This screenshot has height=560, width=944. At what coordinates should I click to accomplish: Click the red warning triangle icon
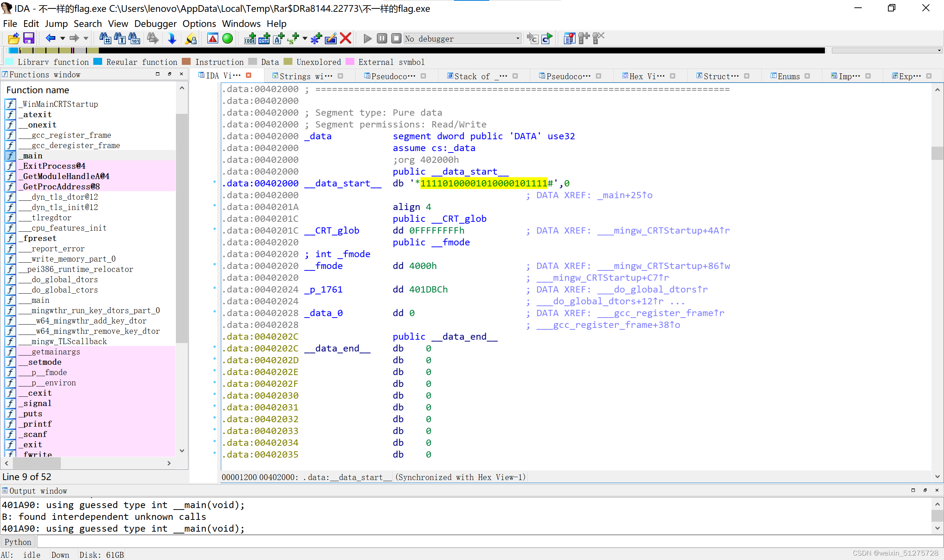213,38
